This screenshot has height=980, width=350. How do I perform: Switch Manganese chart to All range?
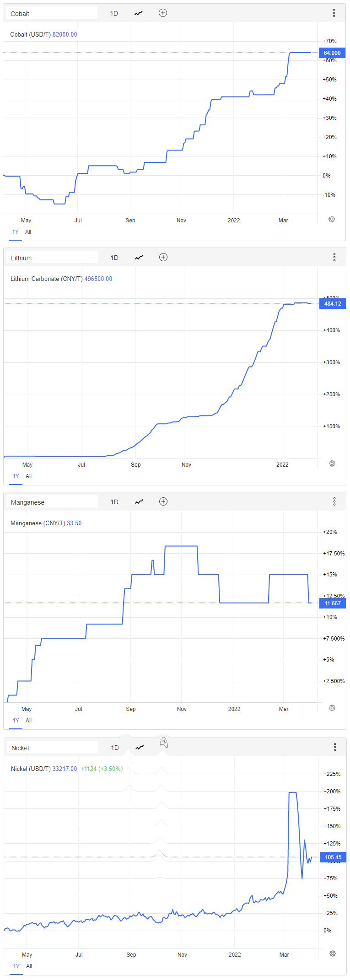coord(28,721)
